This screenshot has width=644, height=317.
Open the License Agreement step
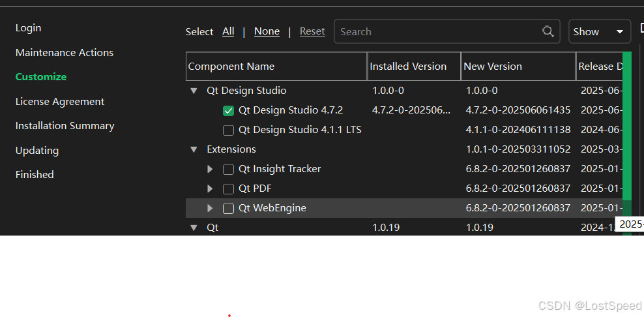[x=60, y=102]
